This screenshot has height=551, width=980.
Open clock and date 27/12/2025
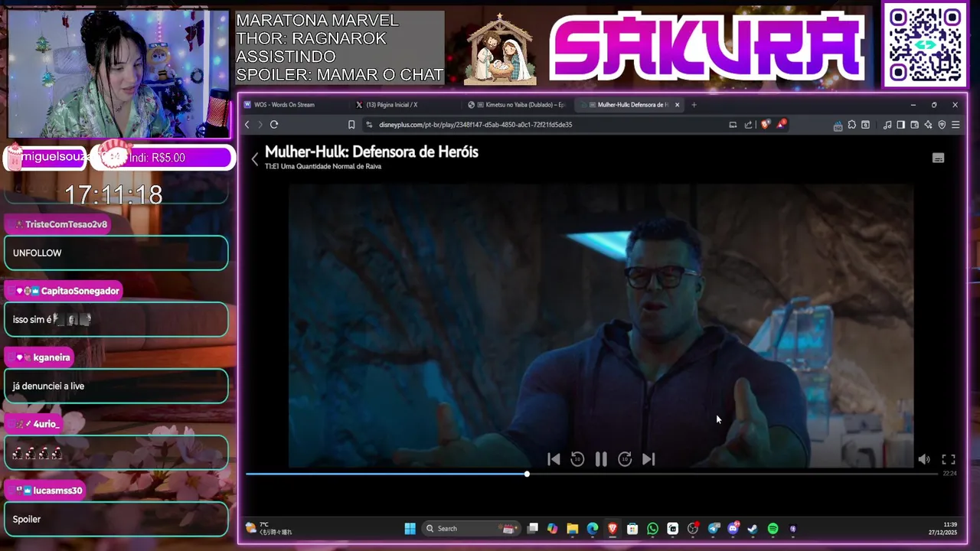click(x=942, y=529)
